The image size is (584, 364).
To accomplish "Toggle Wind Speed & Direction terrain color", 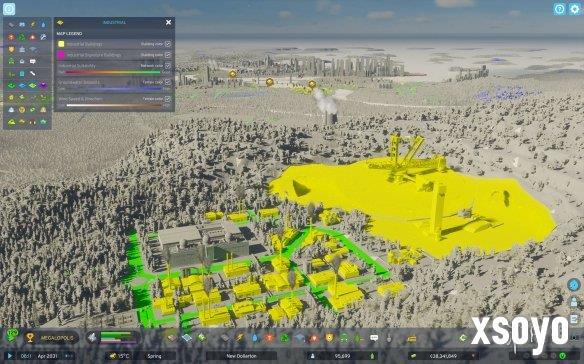I will pyautogui.click(x=168, y=99).
